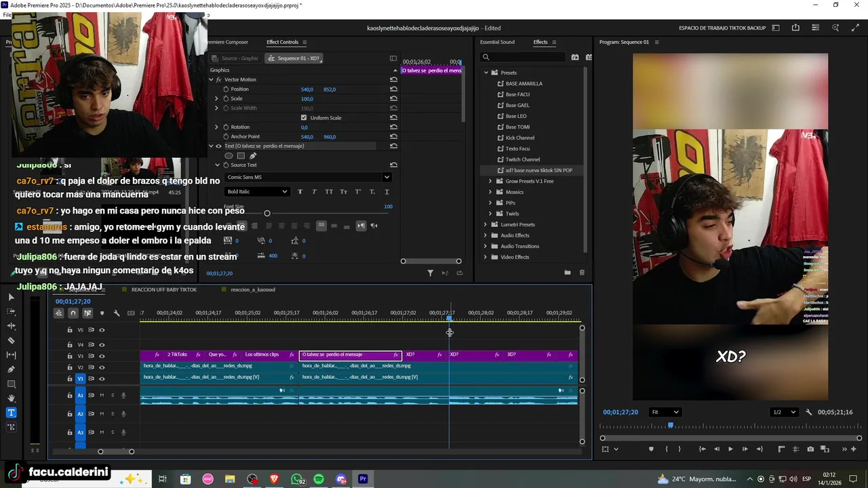The width and height of the screenshot is (868, 488).
Task: Adjust Font Size slider handle
Action: tap(267, 213)
